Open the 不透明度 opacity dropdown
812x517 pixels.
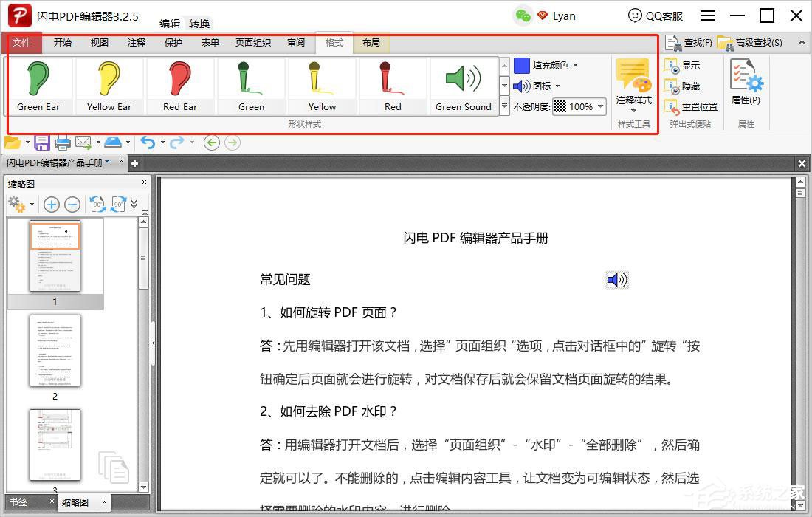click(x=599, y=106)
